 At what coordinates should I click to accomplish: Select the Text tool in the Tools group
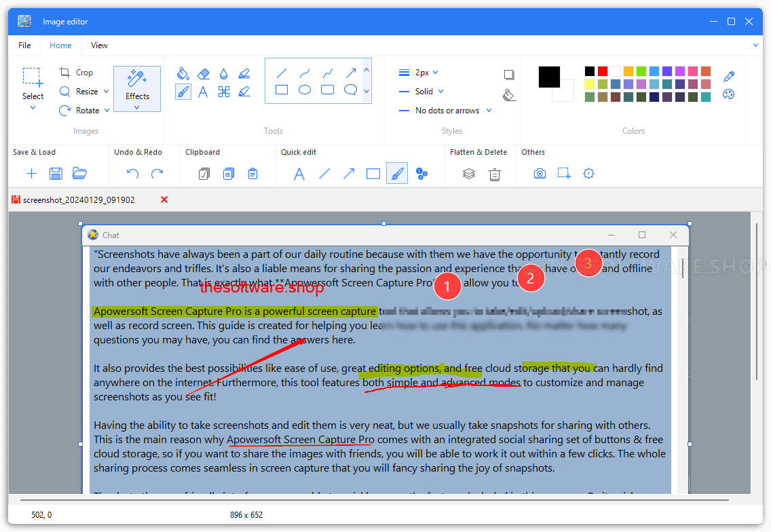tap(202, 92)
